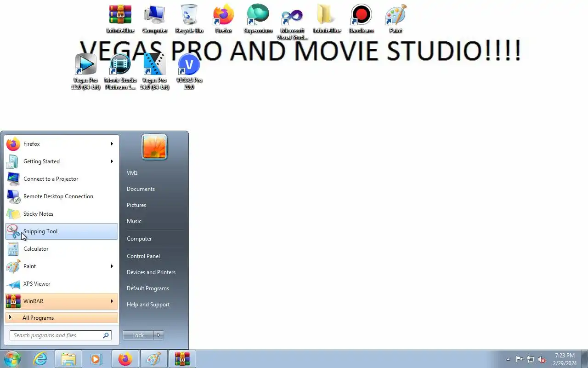The image size is (588, 368).
Task: Open Firefox from Start menu
Action: tap(62, 144)
